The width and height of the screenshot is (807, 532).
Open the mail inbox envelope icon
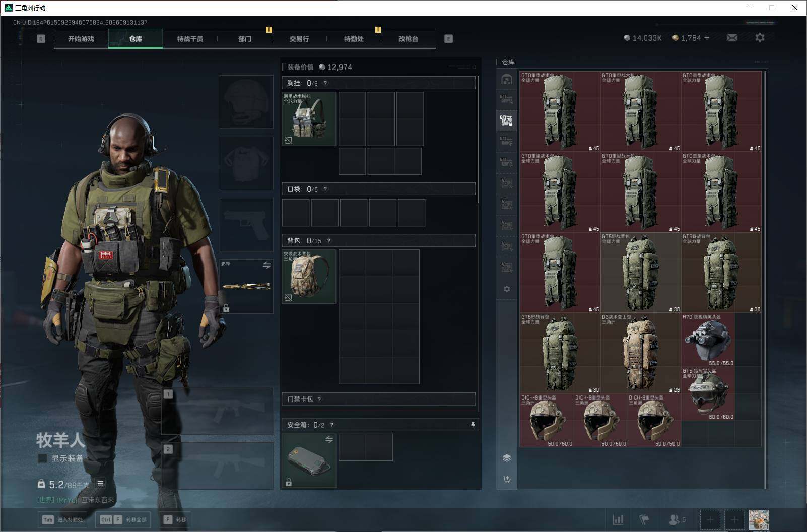pos(732,38)
